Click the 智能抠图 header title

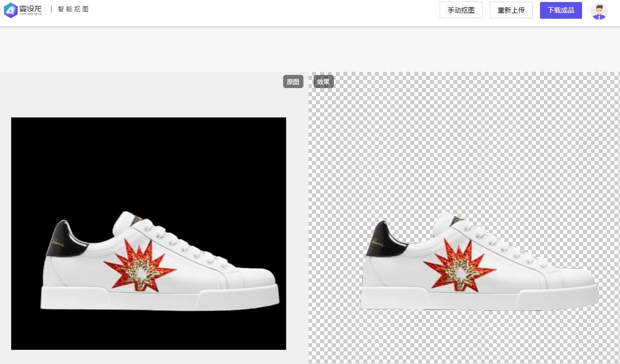73,9
